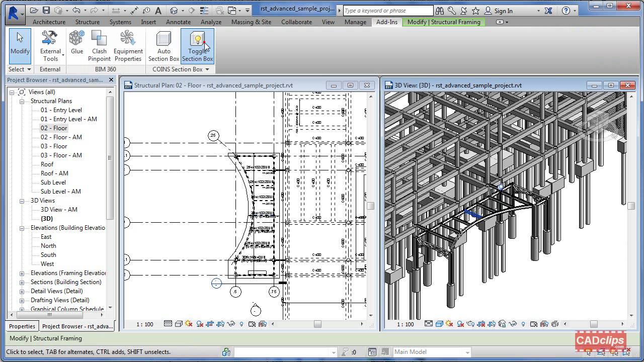The image size is (644, 362).
Task: Expand the Sections (Building Section) node
Action: click(x=21, y=282)
